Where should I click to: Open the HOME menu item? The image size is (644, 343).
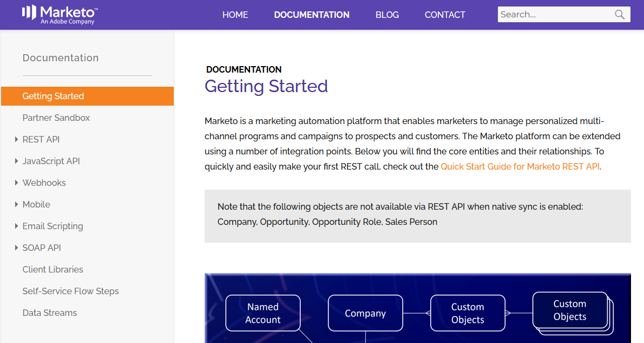(x=235, y=15)
